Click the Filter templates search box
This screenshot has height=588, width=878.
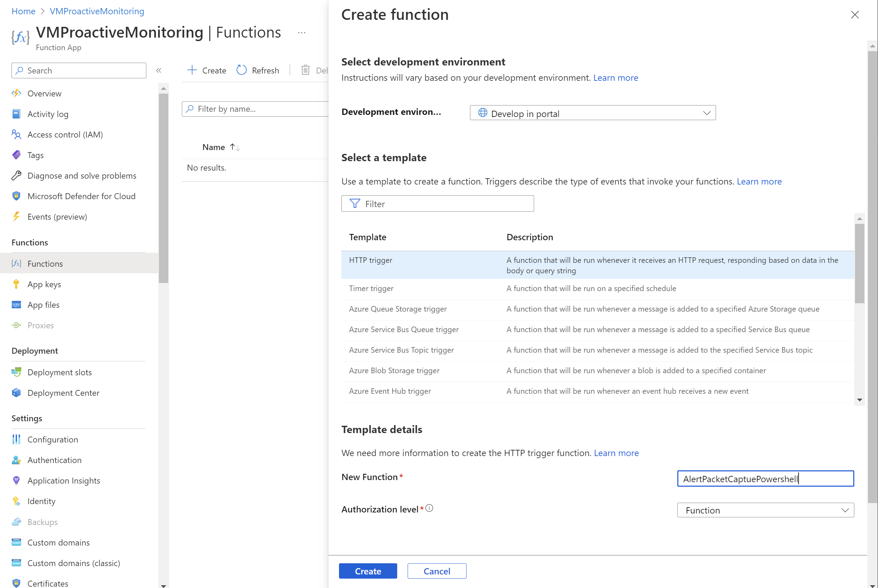[437, 203]
